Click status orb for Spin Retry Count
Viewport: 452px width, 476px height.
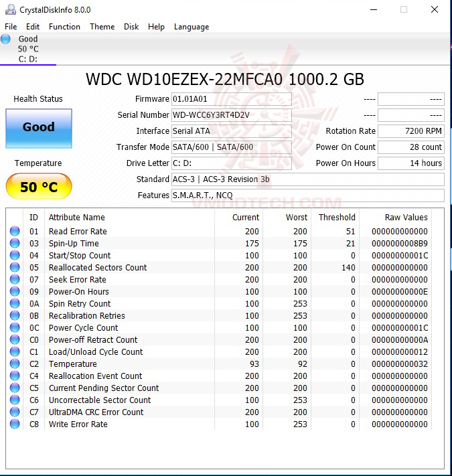click(15, 303)
